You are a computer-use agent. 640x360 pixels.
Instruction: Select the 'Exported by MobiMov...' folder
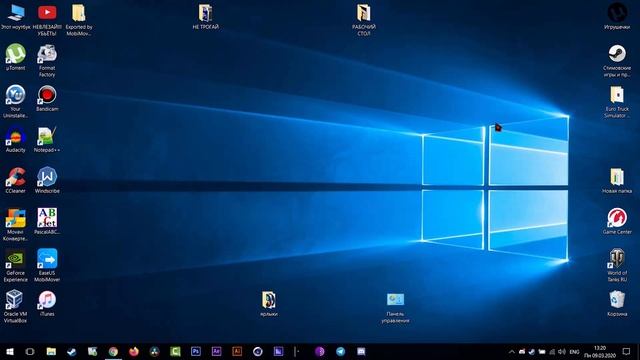click(x=79, y=20)
